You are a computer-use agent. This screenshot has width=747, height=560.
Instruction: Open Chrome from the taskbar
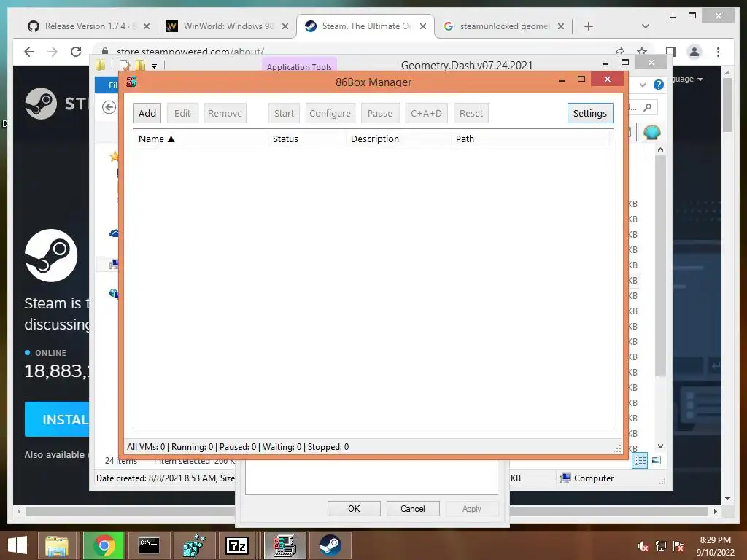(104, 545)
